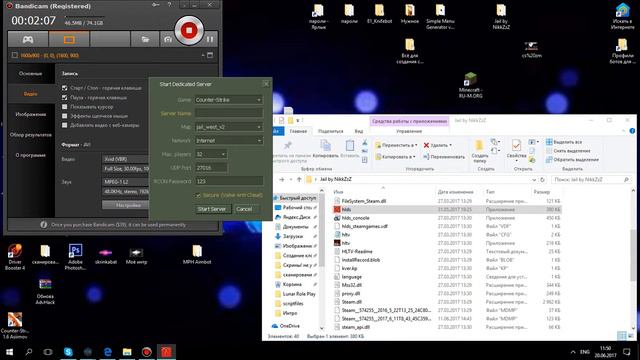Select hlds_console file in list

355,218
